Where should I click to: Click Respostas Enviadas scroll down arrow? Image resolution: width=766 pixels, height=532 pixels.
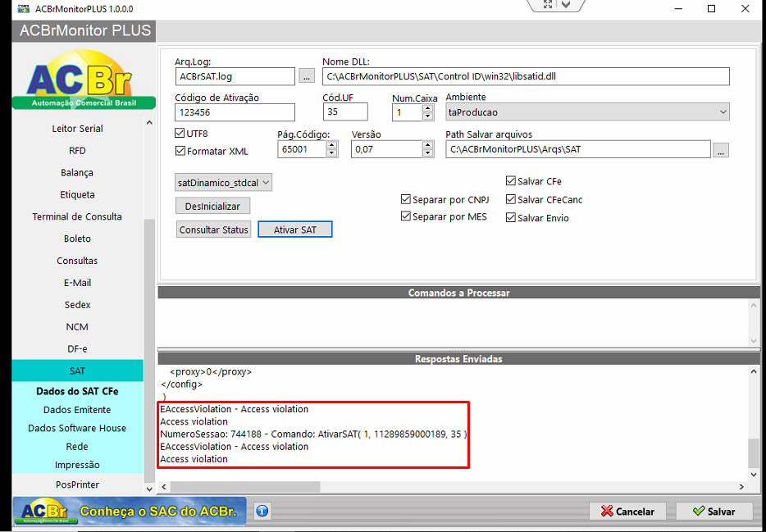[754, 474]
